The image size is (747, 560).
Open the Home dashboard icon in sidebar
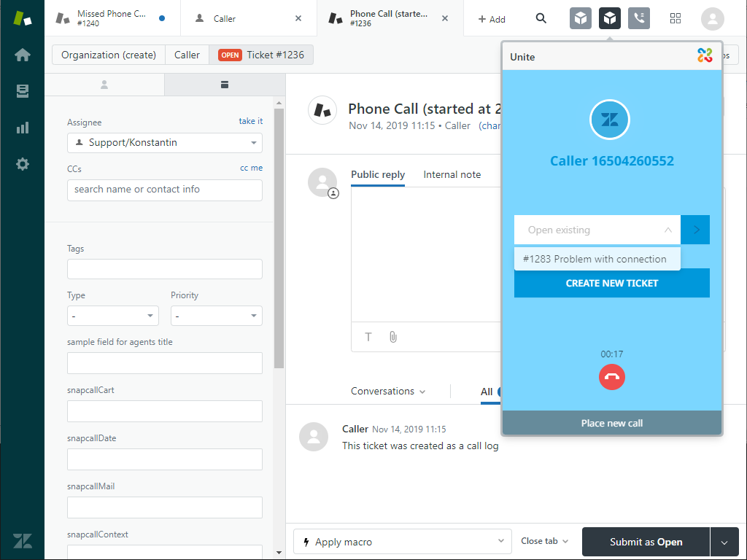23,55
